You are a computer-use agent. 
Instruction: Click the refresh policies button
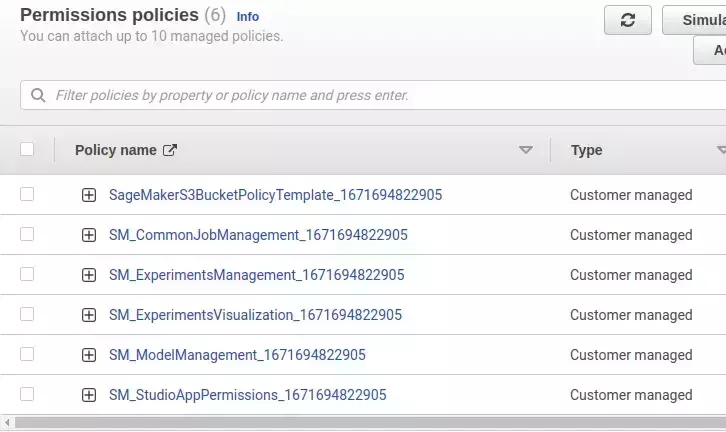[x=628, y=20]
